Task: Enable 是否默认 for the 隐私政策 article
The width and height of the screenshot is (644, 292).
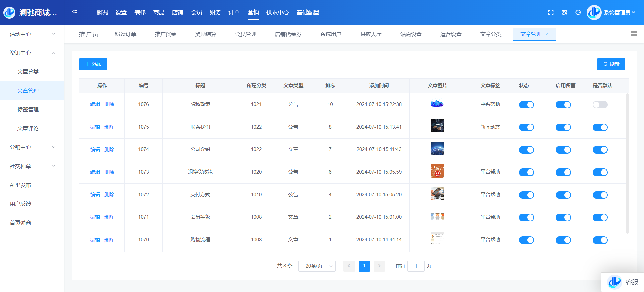Action: 600,105
